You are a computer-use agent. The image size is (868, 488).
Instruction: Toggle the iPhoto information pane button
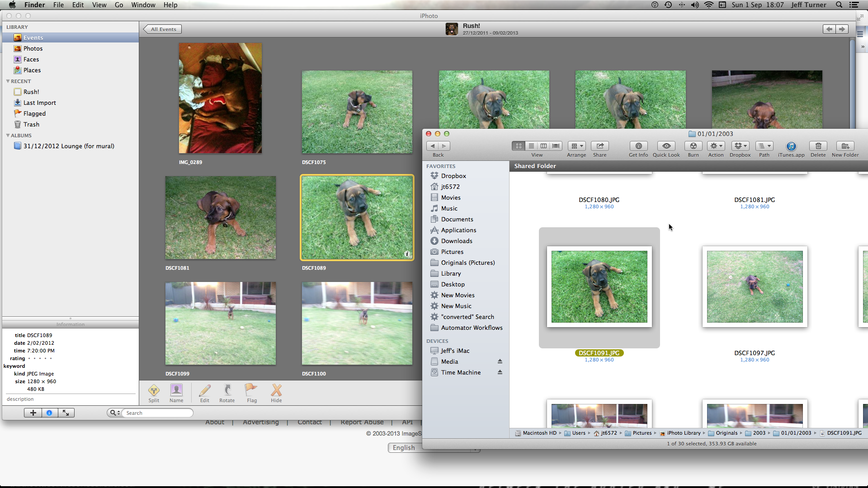coord(49,413)
